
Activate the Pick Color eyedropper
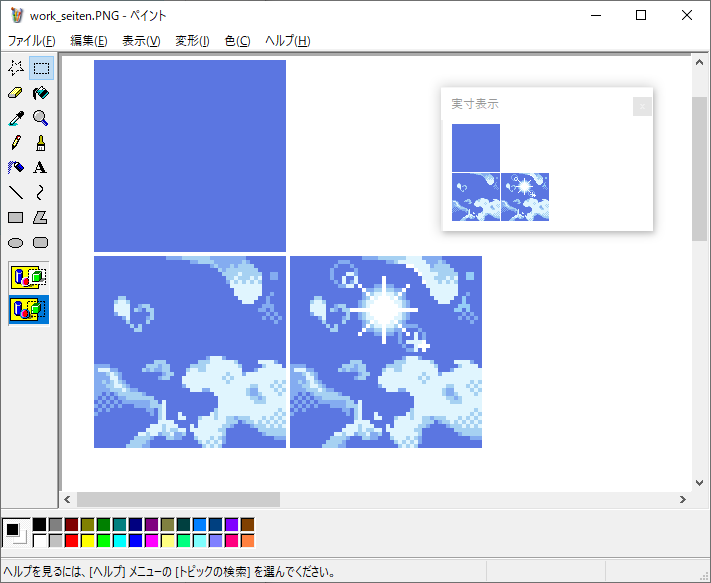(16, 118)
